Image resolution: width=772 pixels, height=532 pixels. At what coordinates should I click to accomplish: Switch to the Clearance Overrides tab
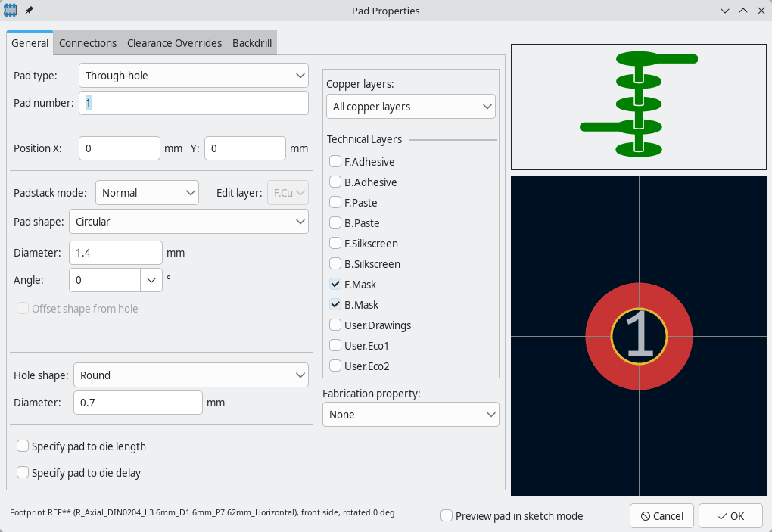point(174,43)
